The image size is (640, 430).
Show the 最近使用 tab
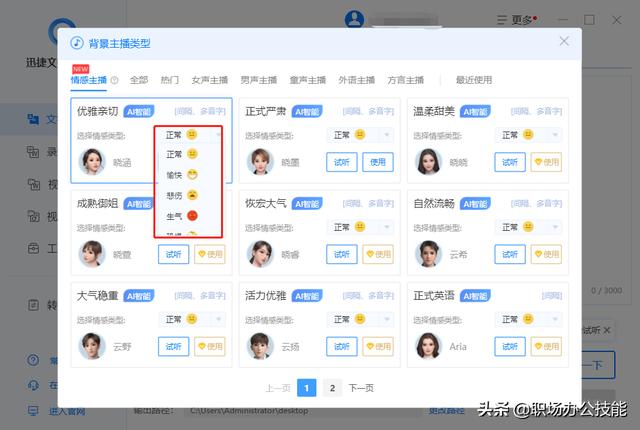[x=474, y=80]
